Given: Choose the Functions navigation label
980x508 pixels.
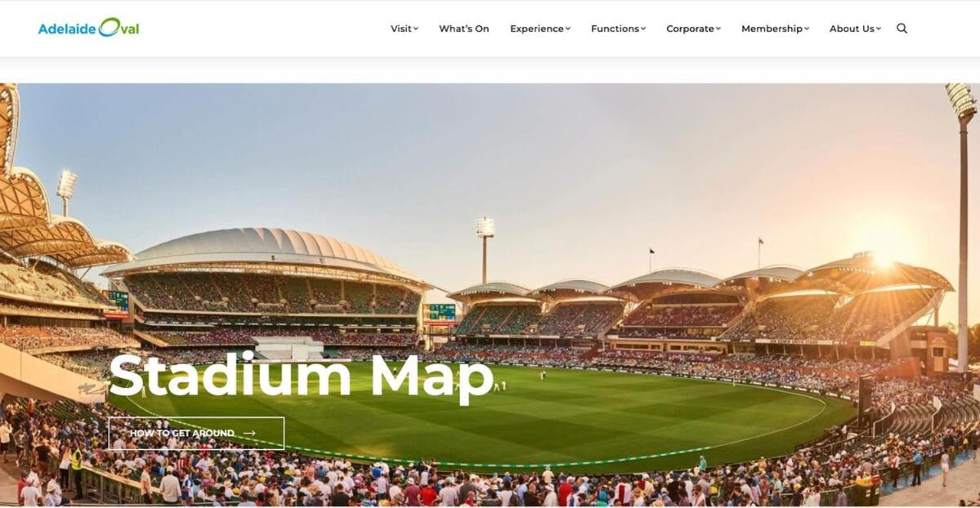Looking at the screenshot, I should (615, 29).
